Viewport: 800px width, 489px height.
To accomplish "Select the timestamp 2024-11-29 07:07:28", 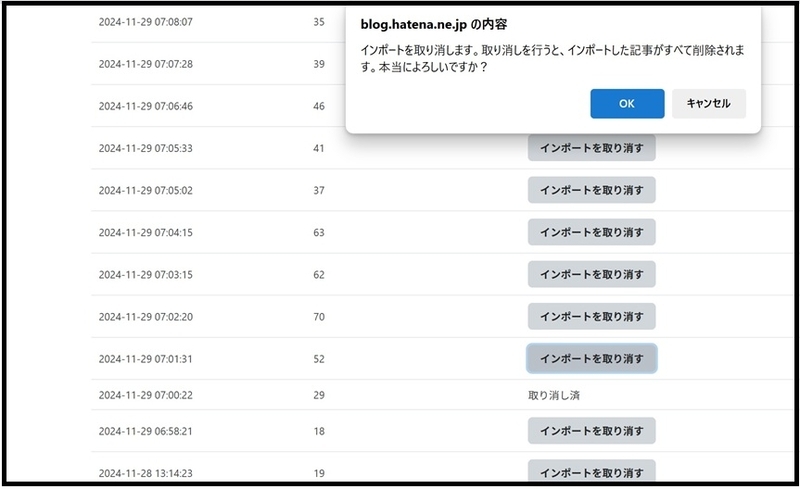I will click(x=145, y=64).
